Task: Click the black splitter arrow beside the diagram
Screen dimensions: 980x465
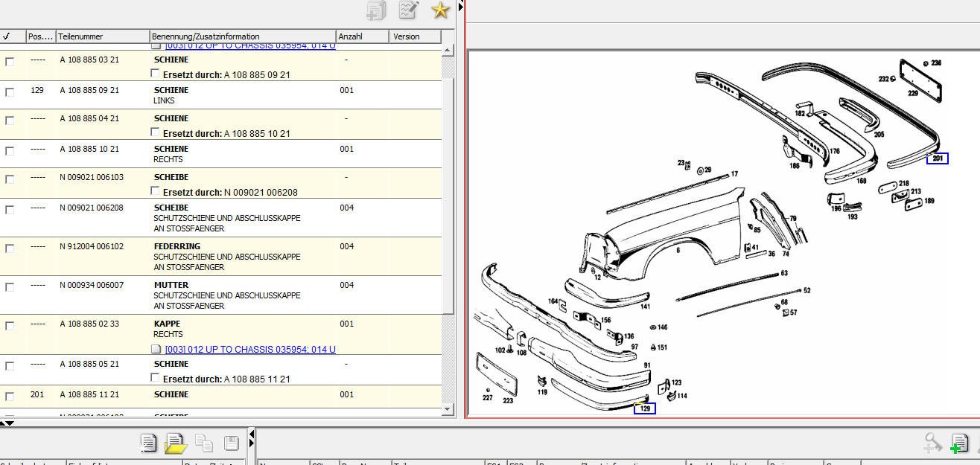Action: (461, 7)
